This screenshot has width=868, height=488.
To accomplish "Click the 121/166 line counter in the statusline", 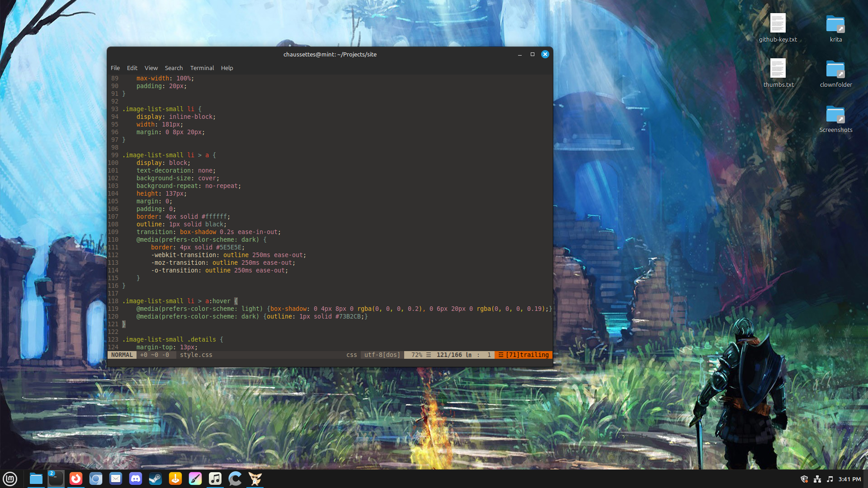I will pyautogui.click(x=449, y=355).
